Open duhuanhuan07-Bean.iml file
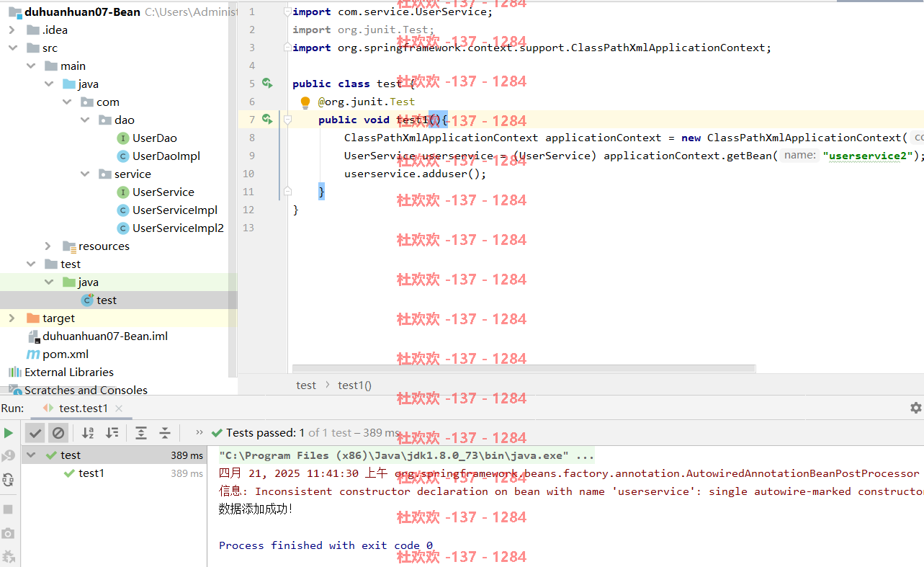Screen dimensions: 924x567 coord(105,336)
